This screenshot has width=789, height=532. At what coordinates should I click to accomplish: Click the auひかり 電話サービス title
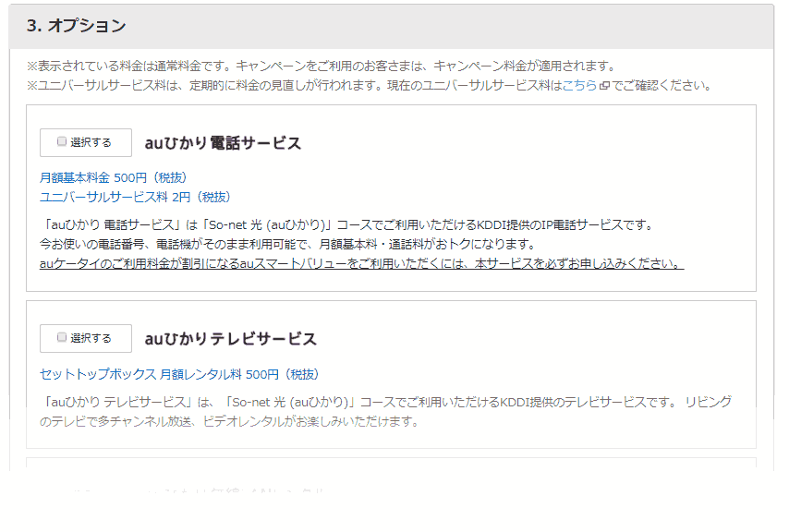pos(223,143)
